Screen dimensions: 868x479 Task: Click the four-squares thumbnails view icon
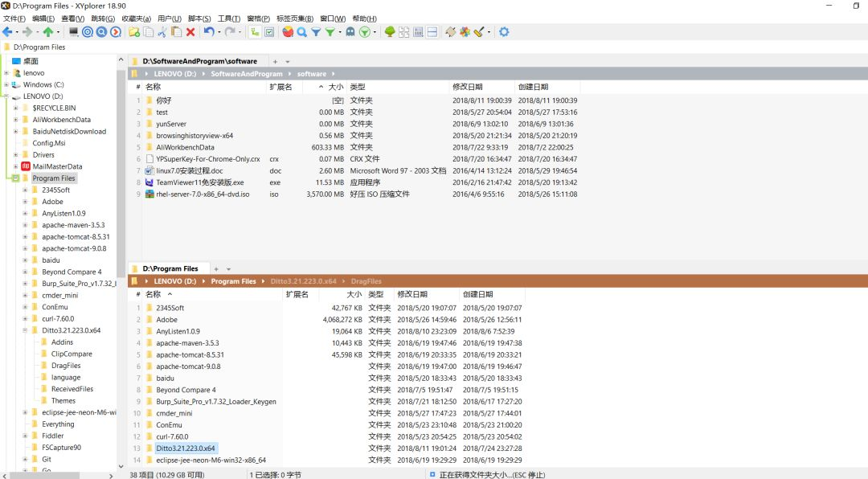(404, 32)
